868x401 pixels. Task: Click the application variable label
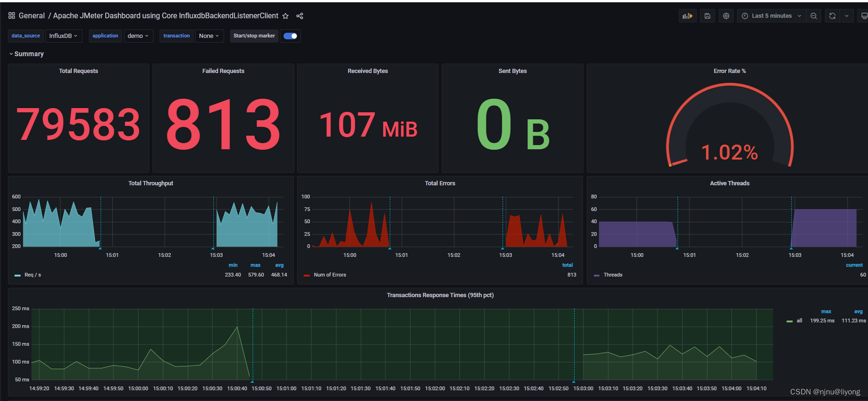[x=105, y=36]
